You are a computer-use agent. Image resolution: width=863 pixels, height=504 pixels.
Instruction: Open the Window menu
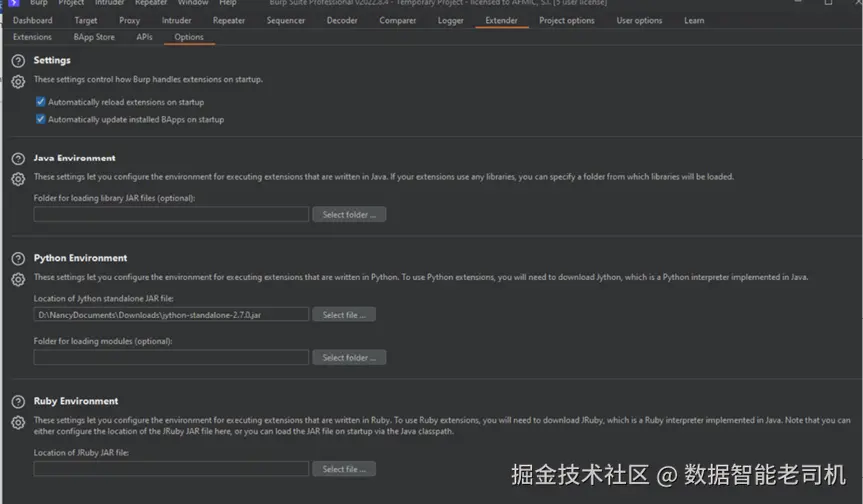193,3
